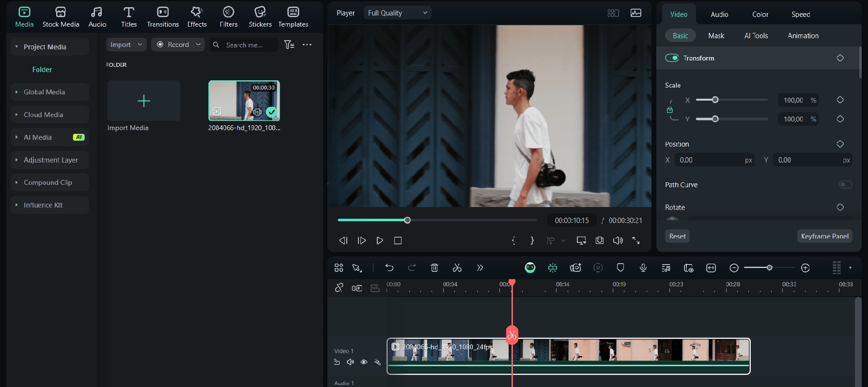Undo the last timeline action
868x387 pixels.
pyautogui.click(x=389, y=268)
